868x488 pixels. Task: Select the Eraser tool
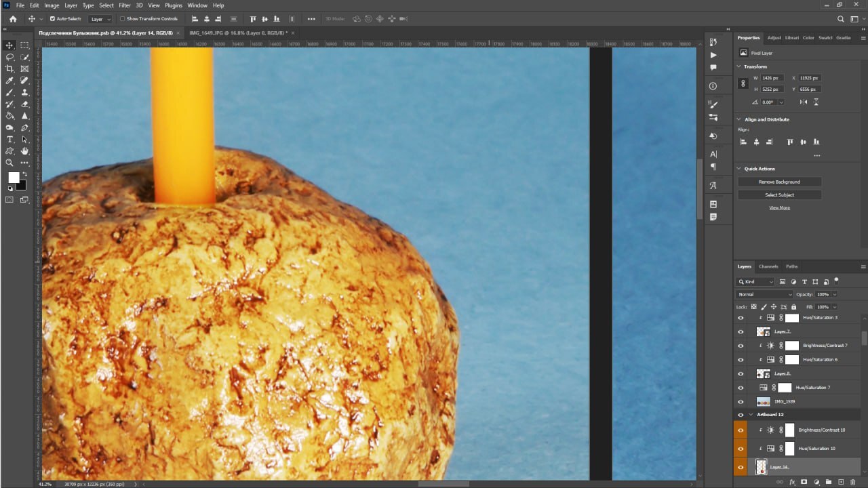tap(24, 104)
